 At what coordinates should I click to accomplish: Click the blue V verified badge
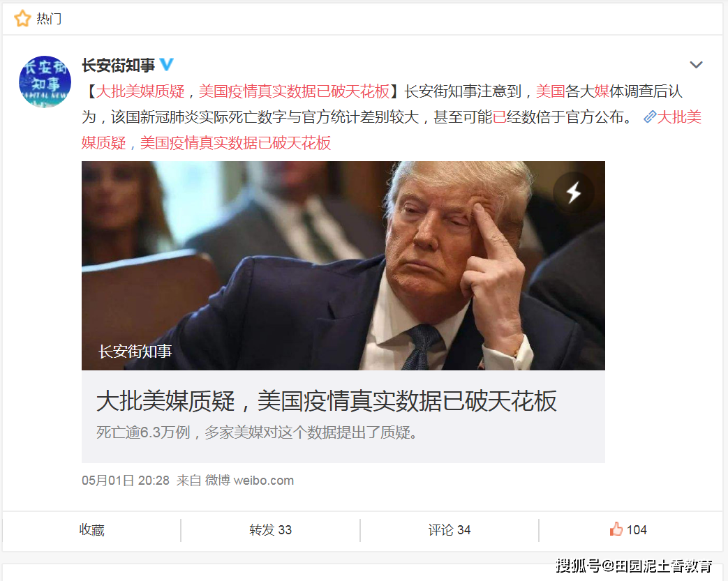click(x=167, y=64)
